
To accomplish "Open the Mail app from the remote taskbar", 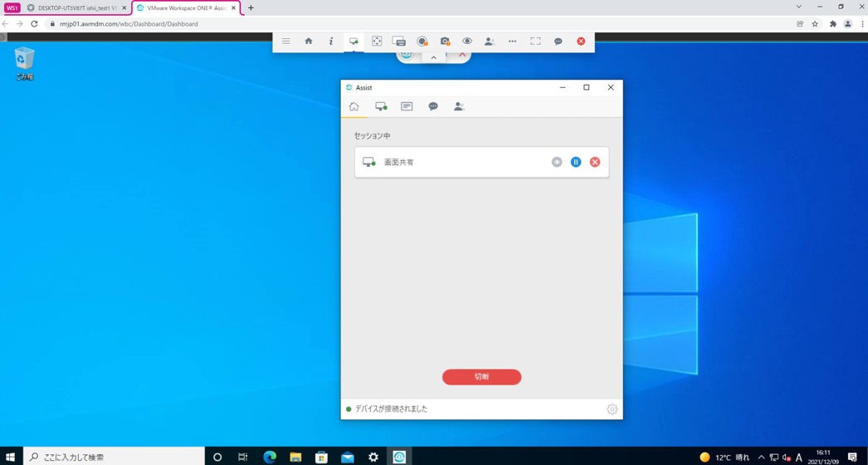I will click(347, 458).
